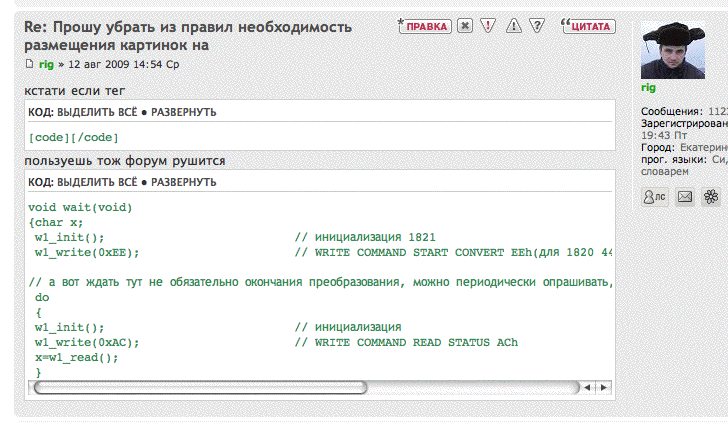Click the envelope email icon
The height and width of the screenshot is (422, 728).
[685, 197]
